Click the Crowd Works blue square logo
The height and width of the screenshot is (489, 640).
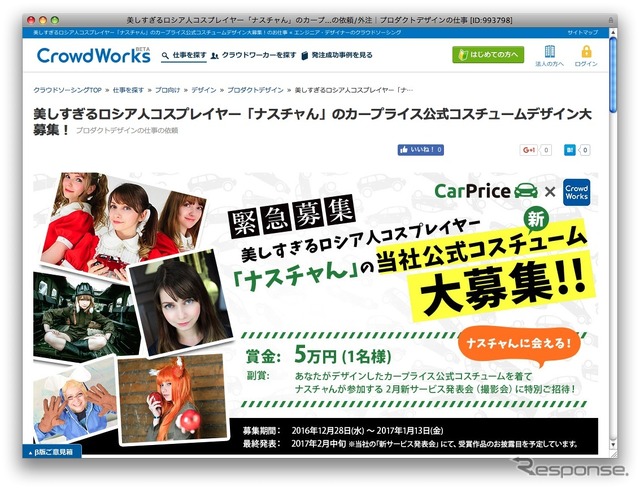[x=576, y=192]
